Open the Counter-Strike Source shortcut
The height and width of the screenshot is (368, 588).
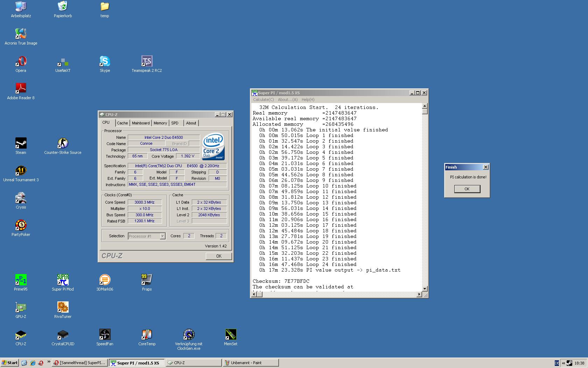point(63,143)
